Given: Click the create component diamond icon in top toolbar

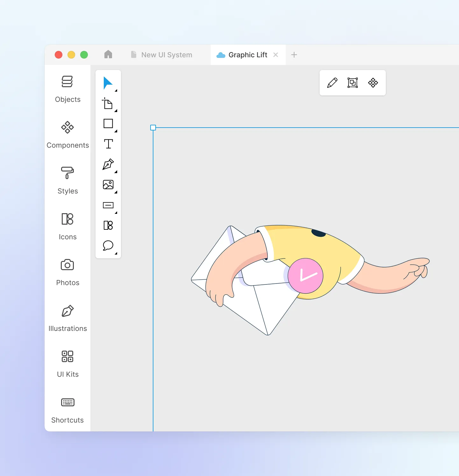Looking at the screenshot, I should (373, 83).
